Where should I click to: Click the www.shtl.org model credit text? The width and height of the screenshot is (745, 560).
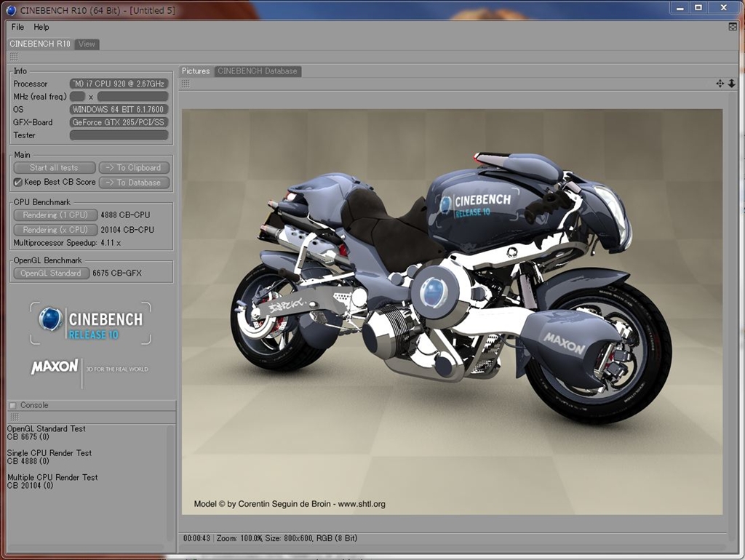pyautogui.click(x=362, y=504)
